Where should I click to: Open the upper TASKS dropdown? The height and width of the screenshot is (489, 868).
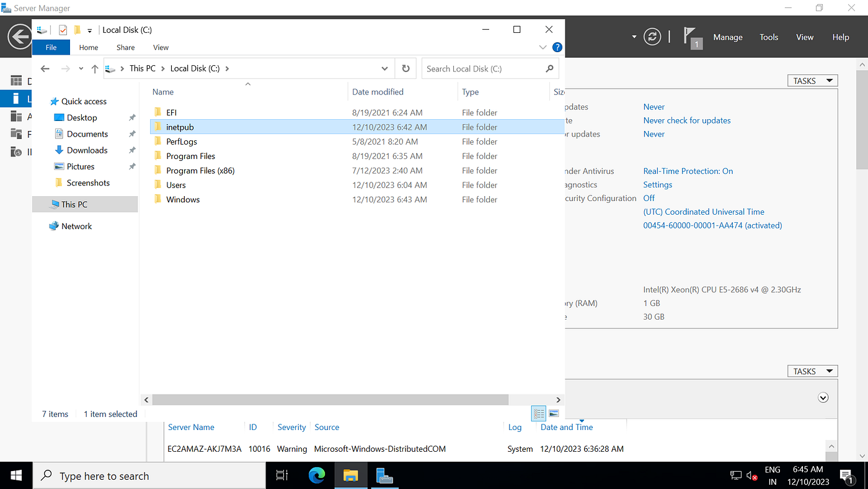pyautogui.click(x=812, y=81)
